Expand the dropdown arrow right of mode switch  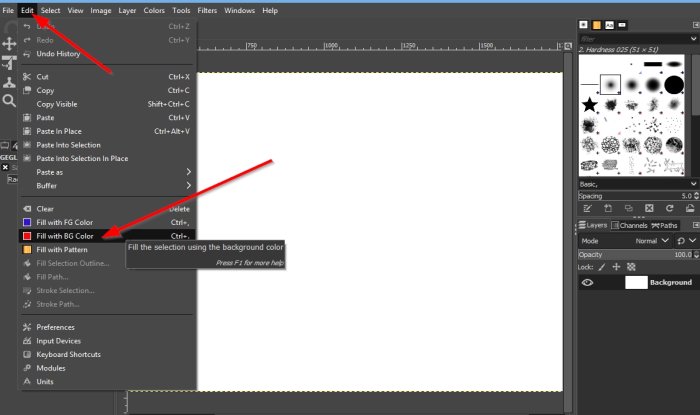pos(692,241)
